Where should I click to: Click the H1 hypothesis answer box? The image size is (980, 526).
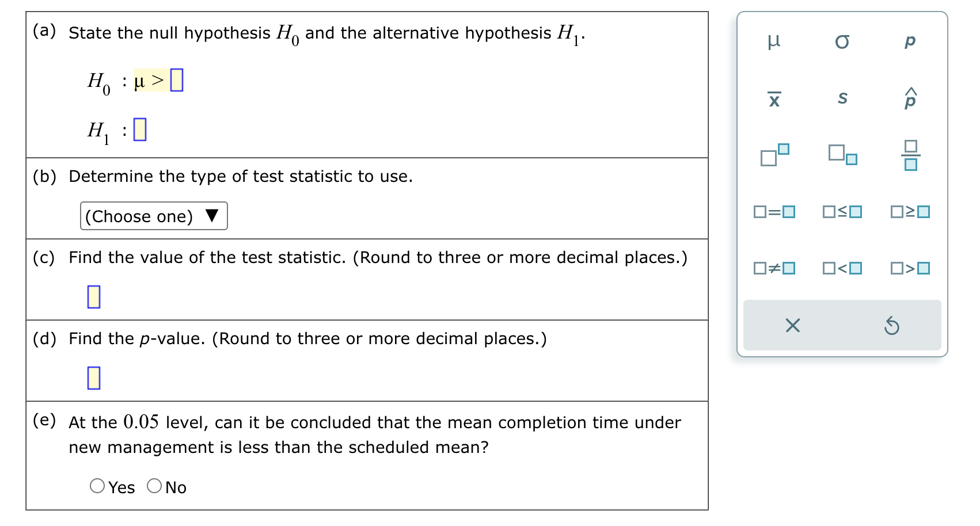pyautogui.click(x=140, y=129)
